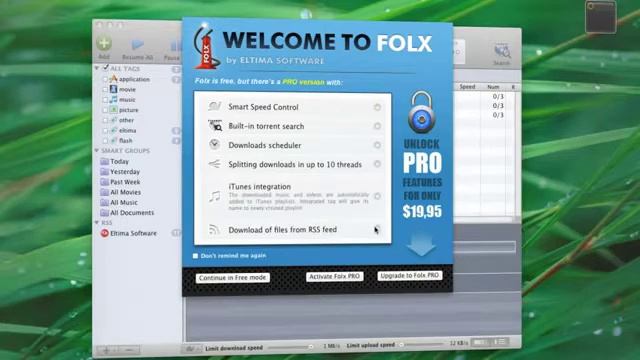Click the RSS feed download icon
This screenshot has height=360, width=640.
214,229
